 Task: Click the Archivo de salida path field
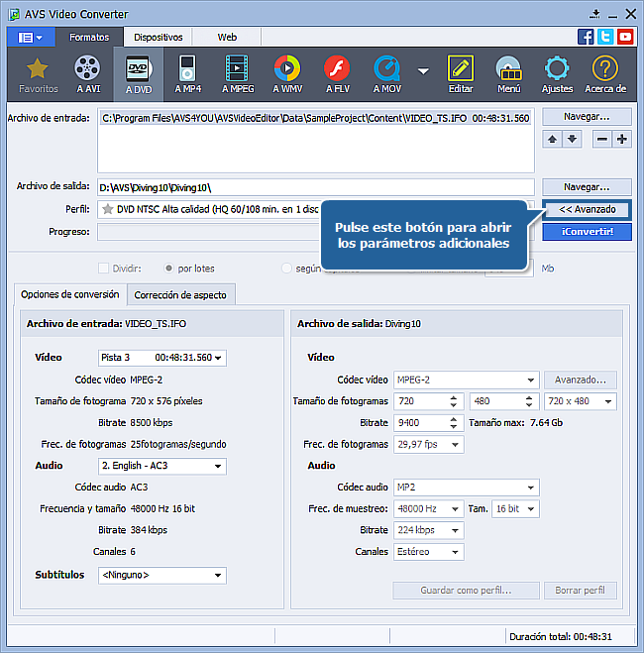pos(315,186)
